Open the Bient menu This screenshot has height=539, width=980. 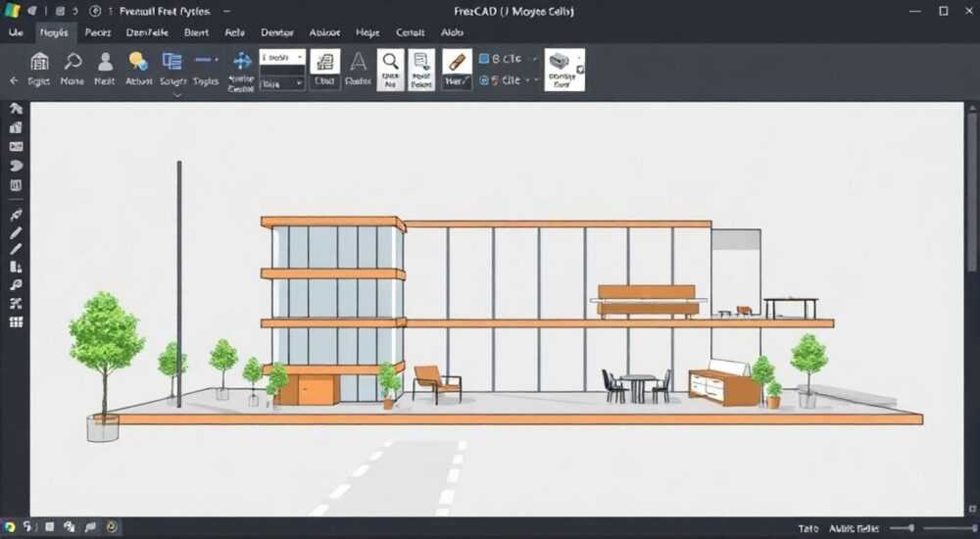point(196,32)
